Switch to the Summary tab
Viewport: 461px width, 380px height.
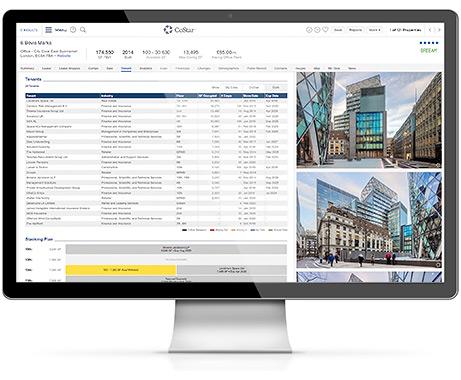[27, 68]
